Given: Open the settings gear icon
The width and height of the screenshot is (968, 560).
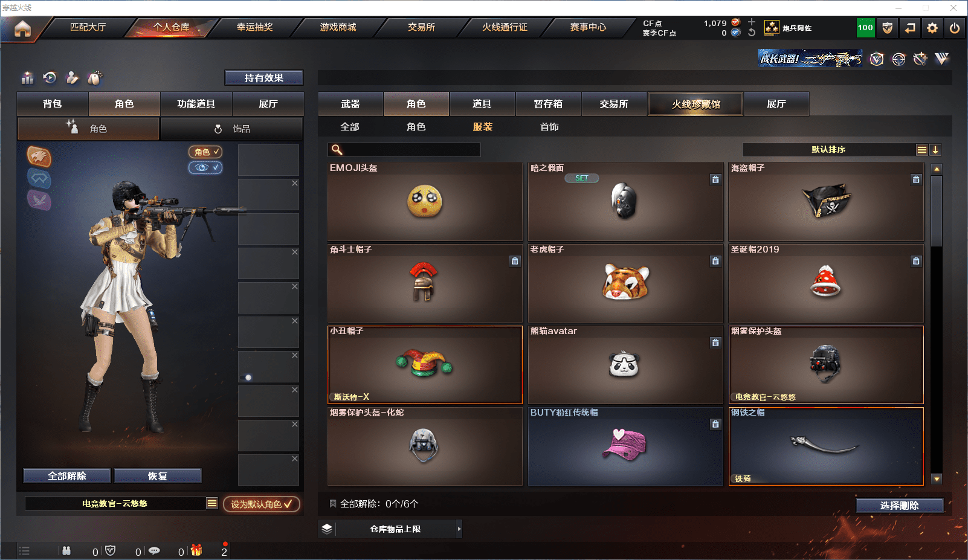Looking at the screenshot, I should (x=932, y=28).
